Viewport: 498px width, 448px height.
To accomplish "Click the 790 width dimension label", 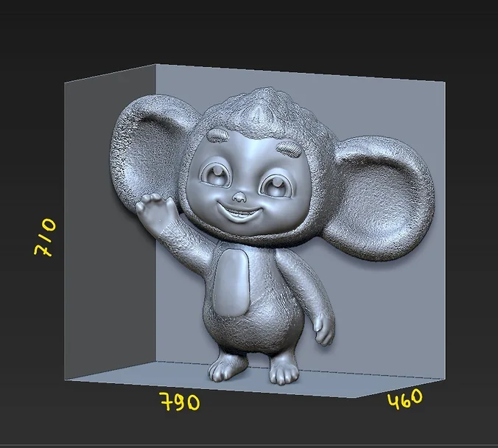I will click(180, 402).
